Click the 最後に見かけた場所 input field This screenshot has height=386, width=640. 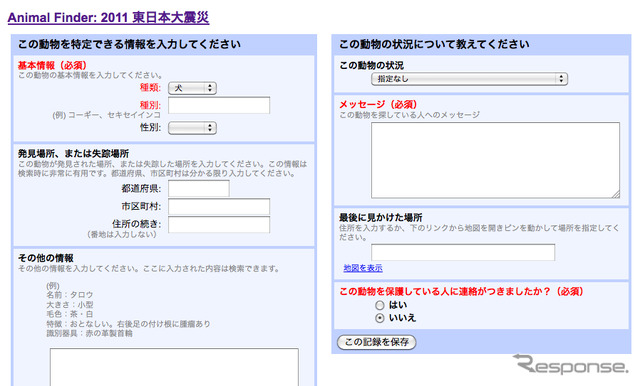pos(463,252)
